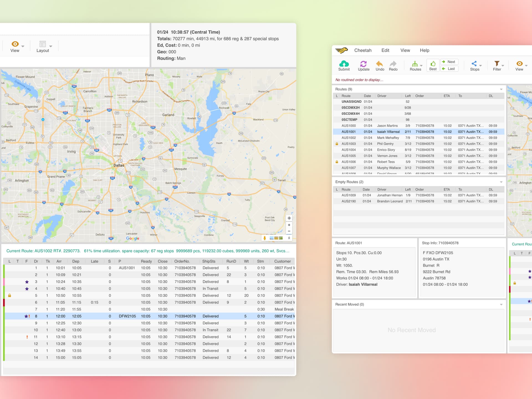
Task: Click the star alert flag on stop 8
Action: [27, 316]
